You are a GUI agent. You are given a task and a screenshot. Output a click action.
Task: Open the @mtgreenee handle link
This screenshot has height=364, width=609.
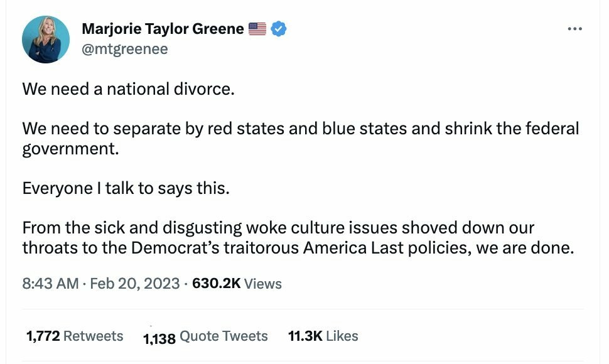pos(125,49)
